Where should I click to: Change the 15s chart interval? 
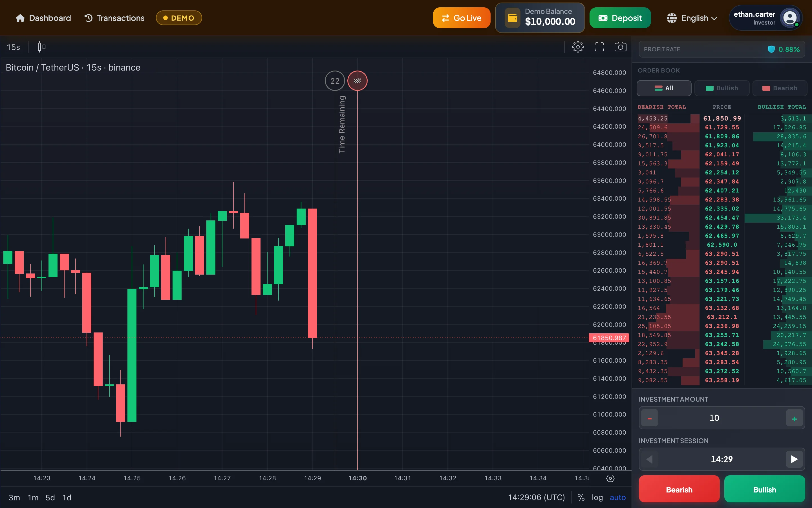point(14,47)
